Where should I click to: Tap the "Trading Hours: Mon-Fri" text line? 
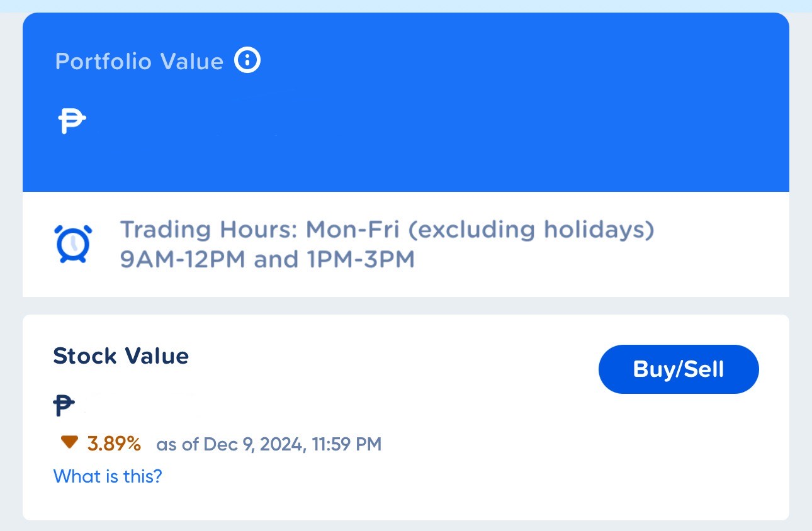[x=259, y=230]
